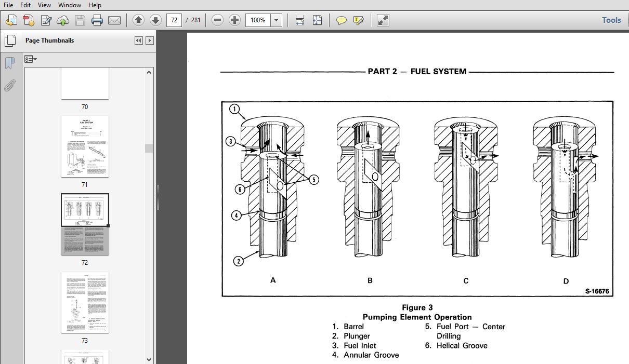Click the Open file icon
This screenshot has width=629, height=364.
pos(11,20)
